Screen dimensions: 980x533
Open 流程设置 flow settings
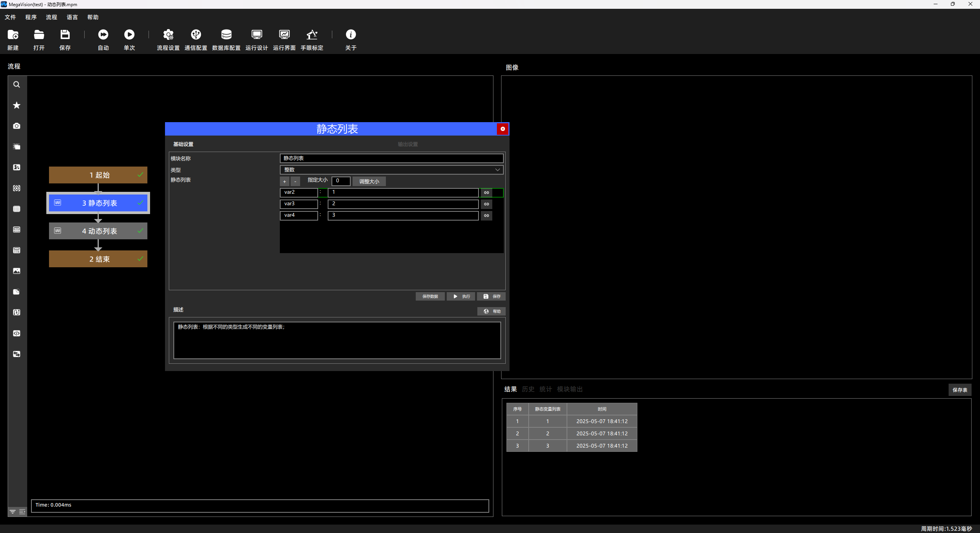(x=168, y=40)
